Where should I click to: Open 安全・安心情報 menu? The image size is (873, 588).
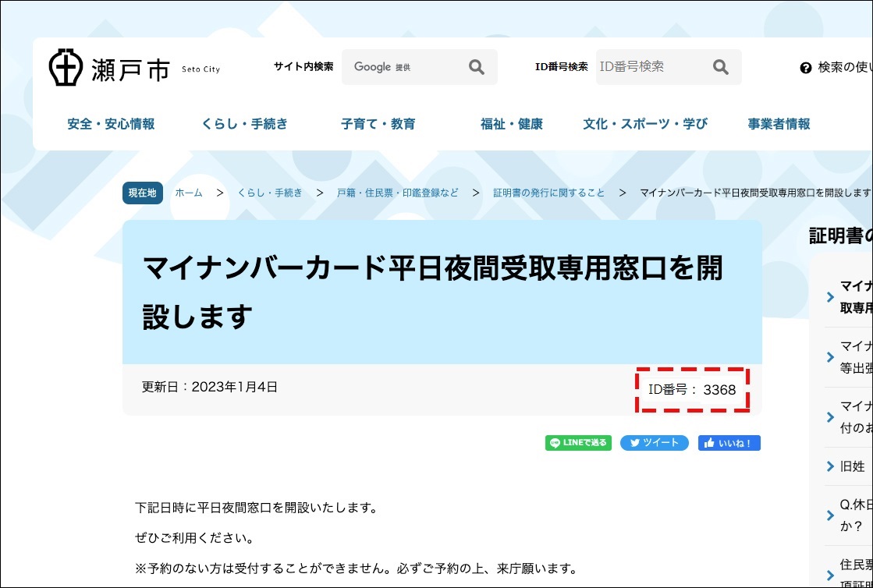pyautogui.click(x=111, y=123)
